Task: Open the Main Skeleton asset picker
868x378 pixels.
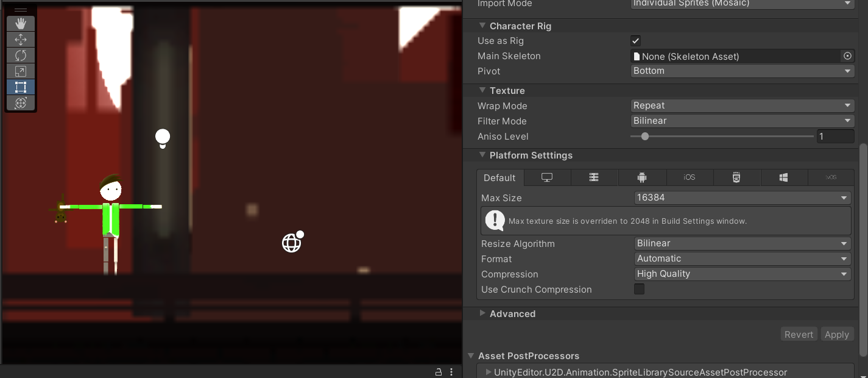Action: pyautogui.click(x=847, y=55)
